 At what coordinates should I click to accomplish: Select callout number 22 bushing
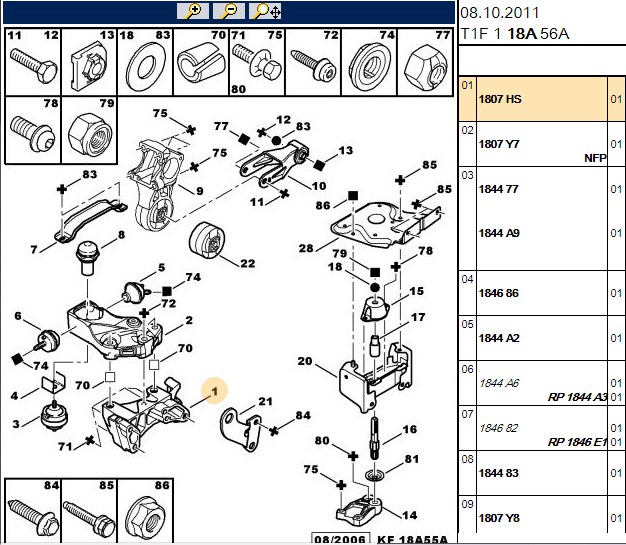(x=248, y=263)
